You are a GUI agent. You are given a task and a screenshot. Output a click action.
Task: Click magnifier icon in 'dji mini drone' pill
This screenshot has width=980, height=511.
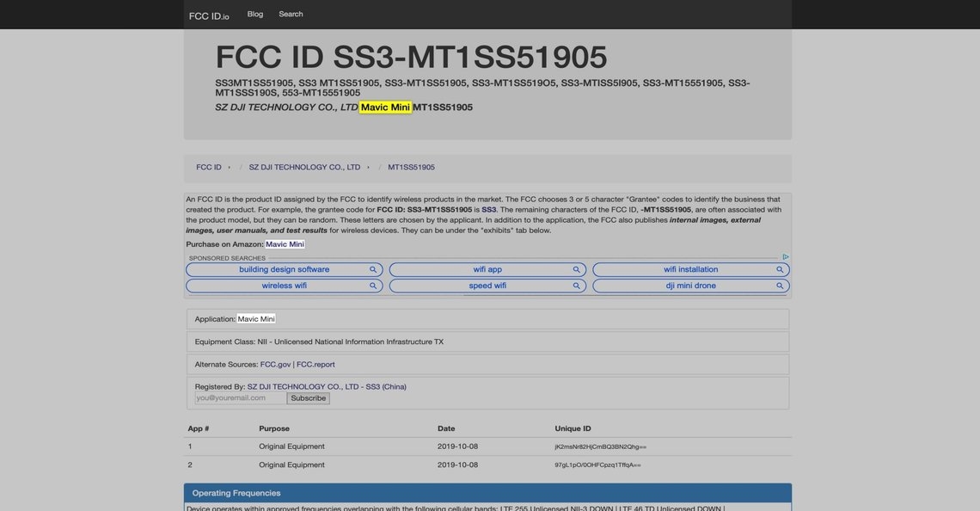(780, 286)
